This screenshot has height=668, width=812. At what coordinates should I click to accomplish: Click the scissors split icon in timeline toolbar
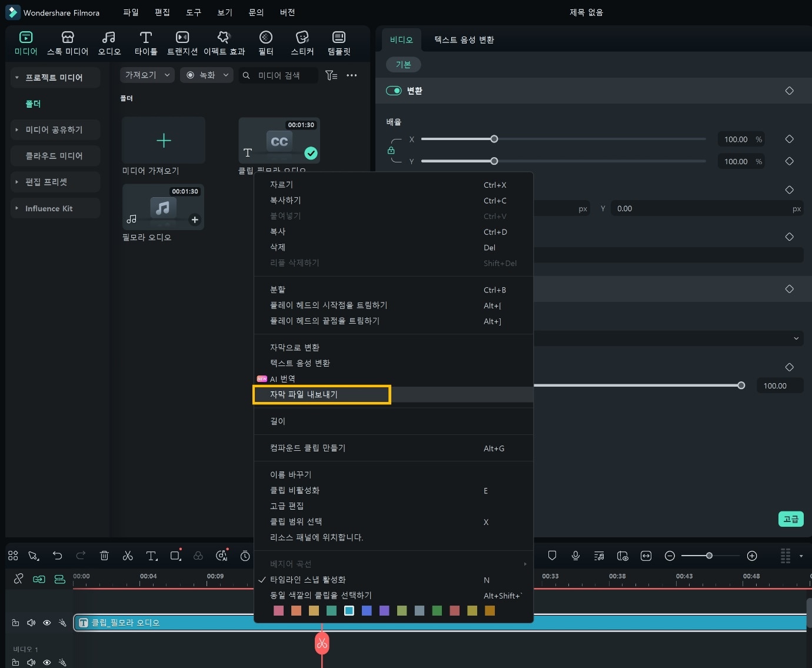pyautogui.click(x=128, y=556)
